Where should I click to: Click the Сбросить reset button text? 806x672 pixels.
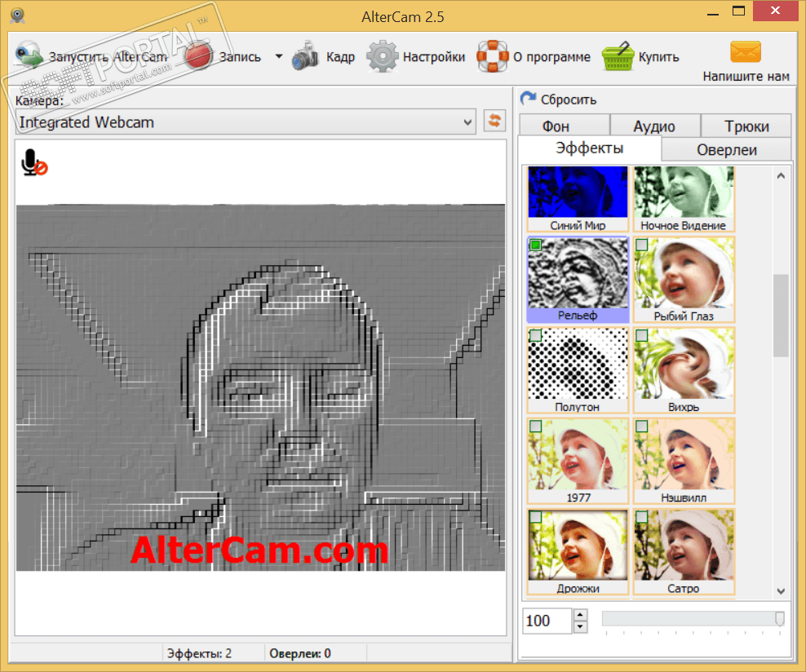click(x=568, y=99)
